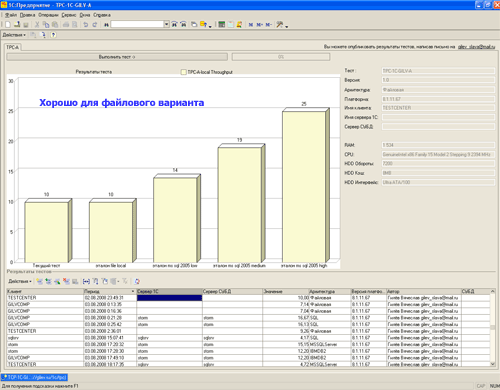This screenshot has width=500, height=390.
Task: Click the table scrollbar up arrow
Action: pos(493,291)
